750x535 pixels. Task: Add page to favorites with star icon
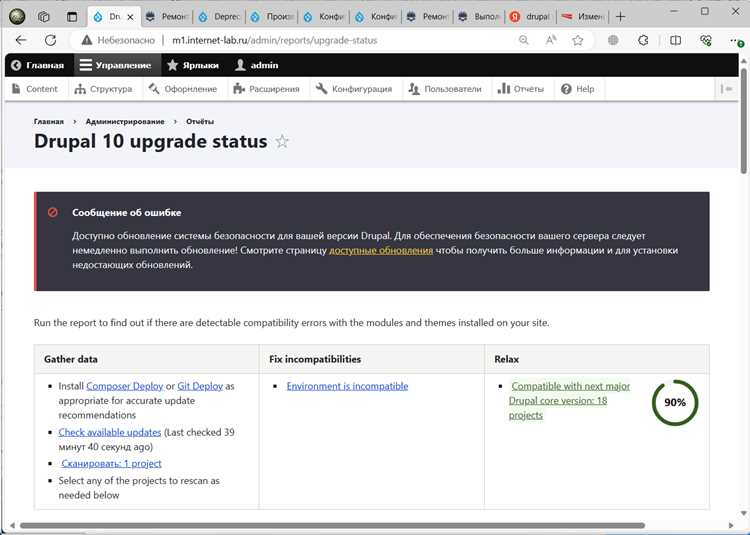578,40
